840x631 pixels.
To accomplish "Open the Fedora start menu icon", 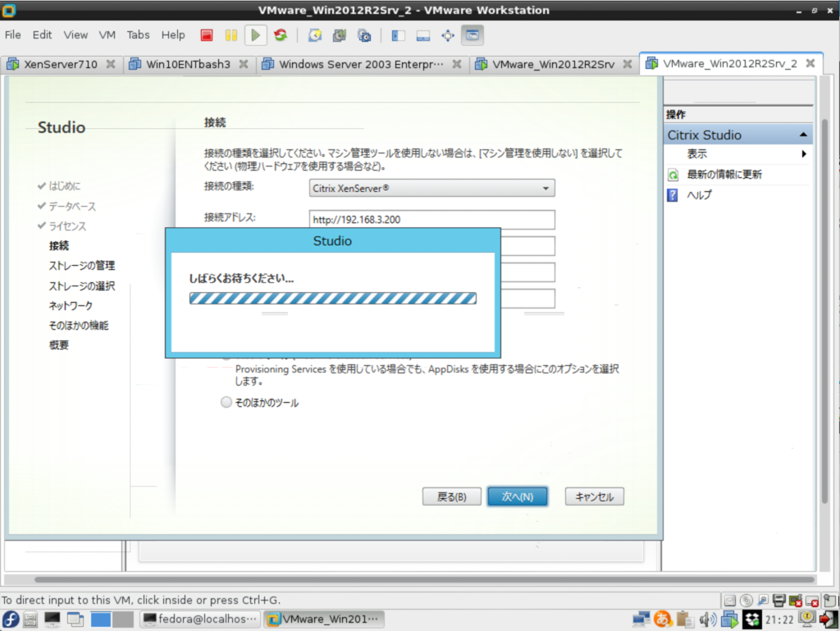I will (10, 620).
